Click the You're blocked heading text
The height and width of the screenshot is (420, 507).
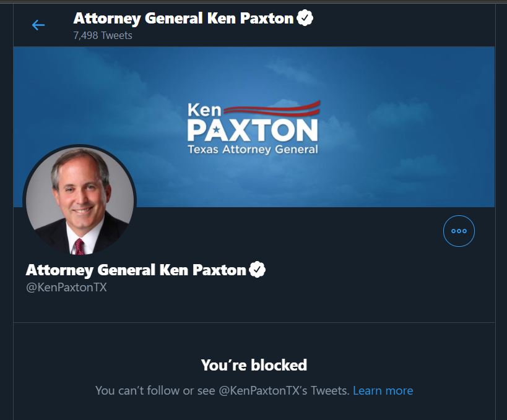click(253, 365)
